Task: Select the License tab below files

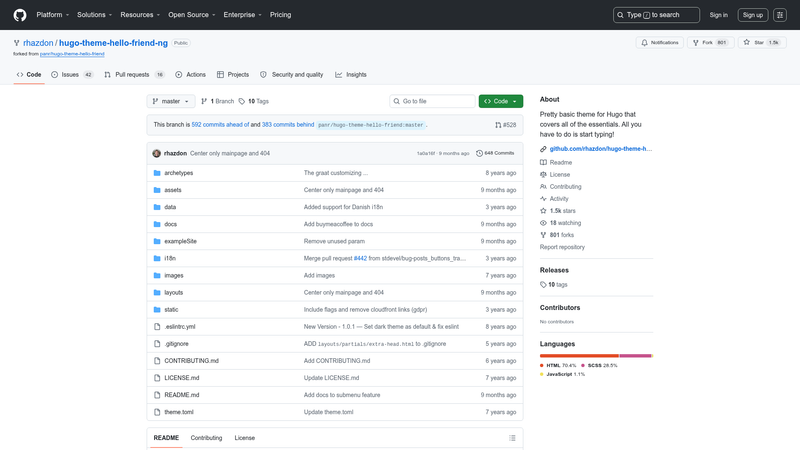Action: [244, 438]
